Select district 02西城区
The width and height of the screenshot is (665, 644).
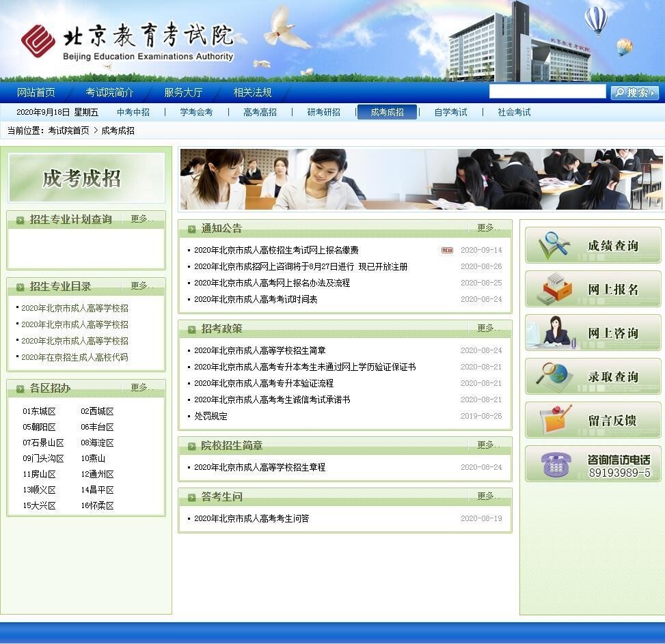(97, 411)
